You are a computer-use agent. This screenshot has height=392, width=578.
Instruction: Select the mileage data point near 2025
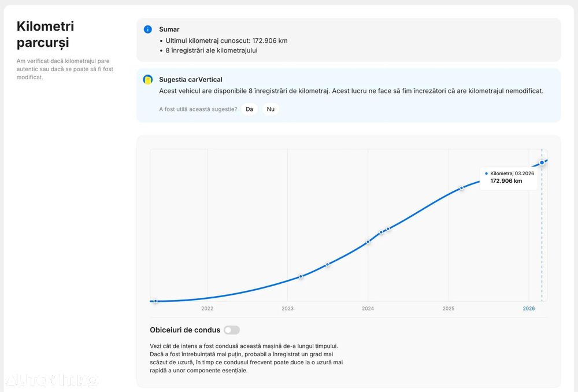[461, 188]
